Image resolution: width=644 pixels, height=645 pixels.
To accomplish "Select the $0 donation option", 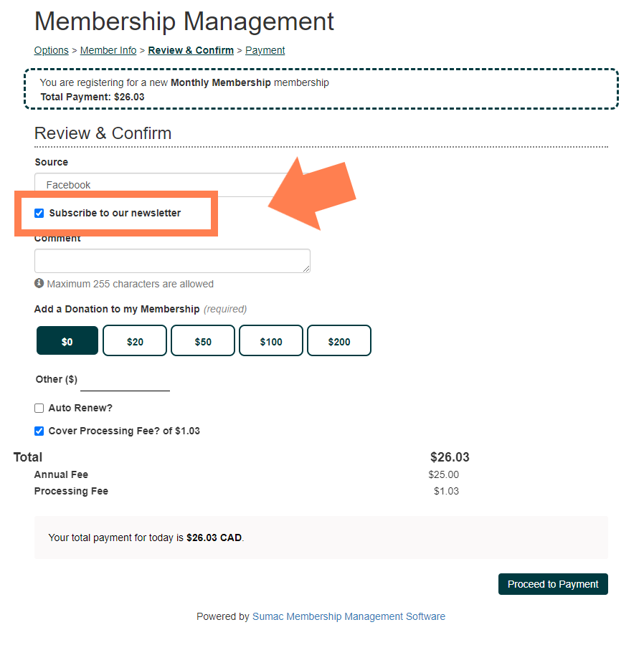I will pos(67,341).
